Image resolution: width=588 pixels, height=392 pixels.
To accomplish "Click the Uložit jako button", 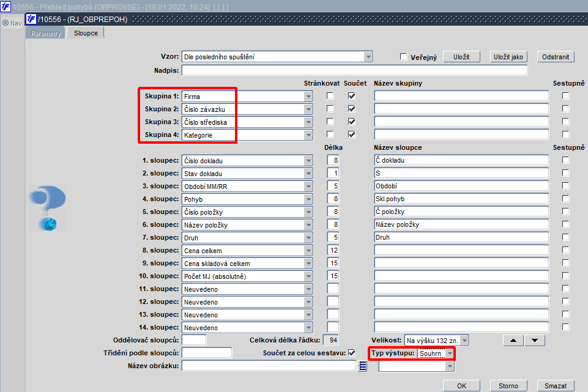I will point(508,57).
